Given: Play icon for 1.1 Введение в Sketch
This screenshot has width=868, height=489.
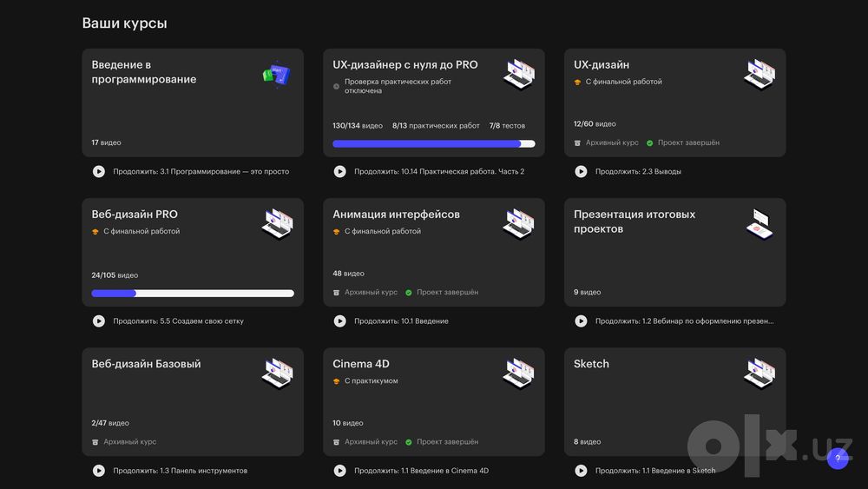Looking at the screenshot, I should [581, 471].
